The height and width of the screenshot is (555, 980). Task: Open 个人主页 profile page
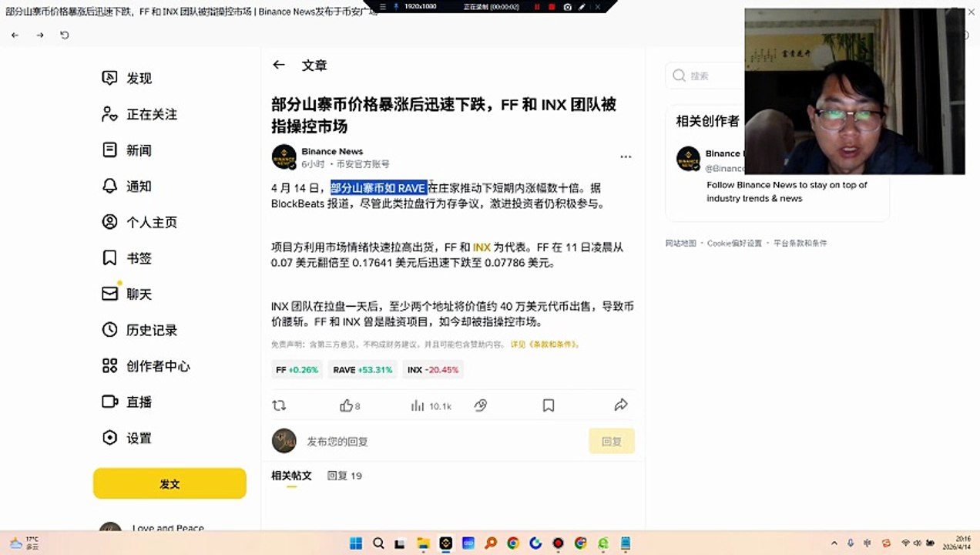[x=139, y=222]
